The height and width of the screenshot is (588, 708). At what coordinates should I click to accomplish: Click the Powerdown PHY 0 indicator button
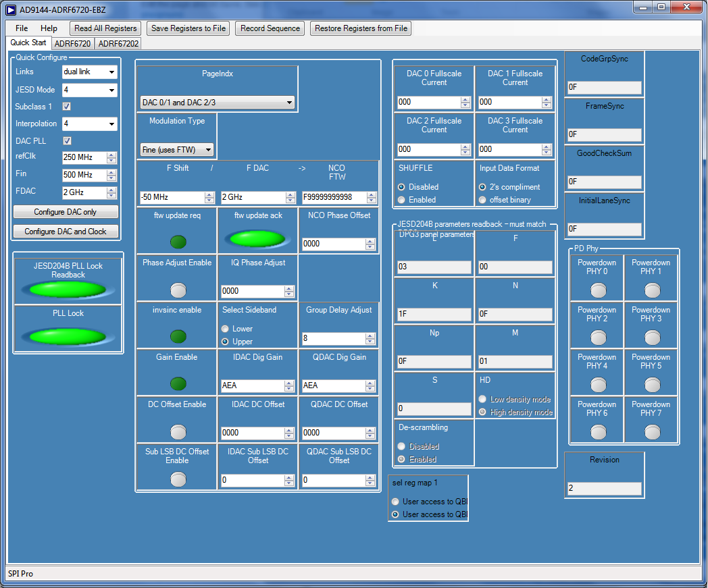598,290
